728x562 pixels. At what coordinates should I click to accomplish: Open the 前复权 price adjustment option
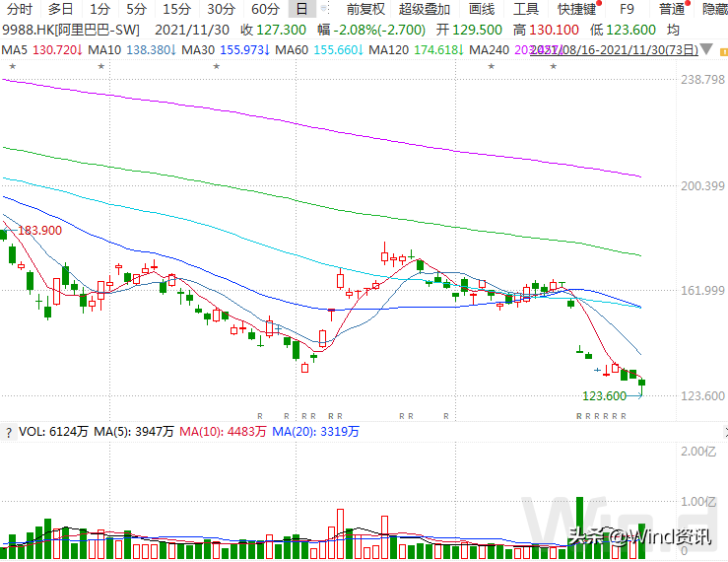tap(365, 9)
